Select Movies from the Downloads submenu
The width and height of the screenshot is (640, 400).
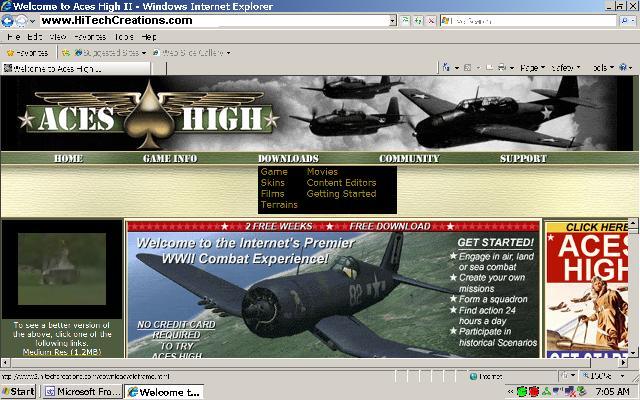322,172
